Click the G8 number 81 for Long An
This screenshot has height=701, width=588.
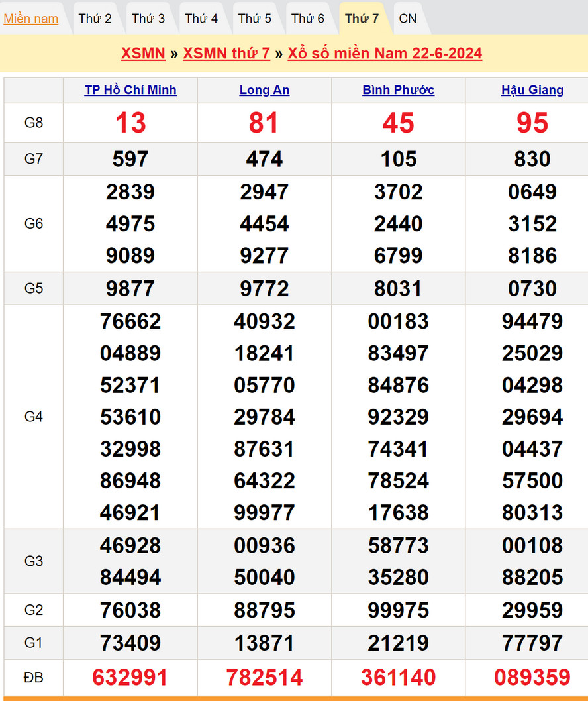(264, 123)
